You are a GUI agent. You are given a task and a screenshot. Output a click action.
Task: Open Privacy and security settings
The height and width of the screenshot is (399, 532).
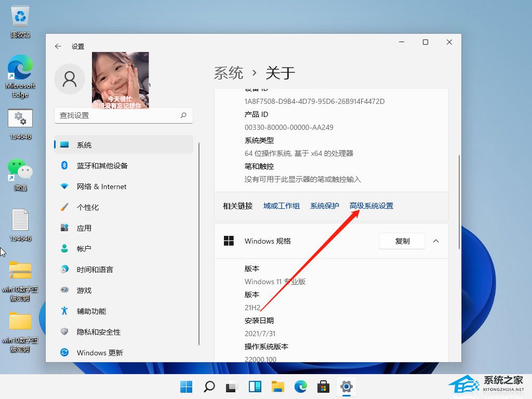click(x=98, y=332)
